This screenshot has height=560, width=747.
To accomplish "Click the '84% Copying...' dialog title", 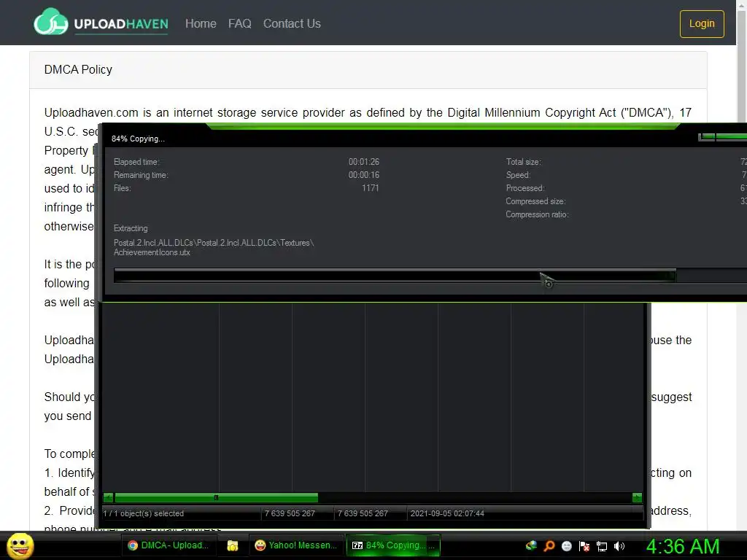I will tap(138, 139).
